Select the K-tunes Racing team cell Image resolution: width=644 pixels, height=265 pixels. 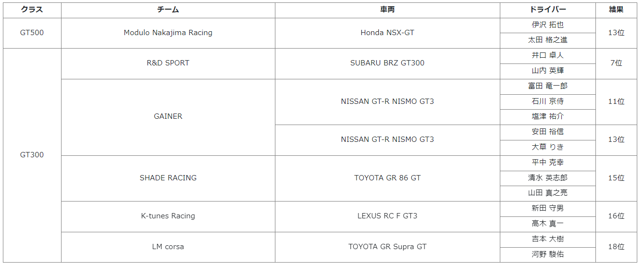pos(168,216)
